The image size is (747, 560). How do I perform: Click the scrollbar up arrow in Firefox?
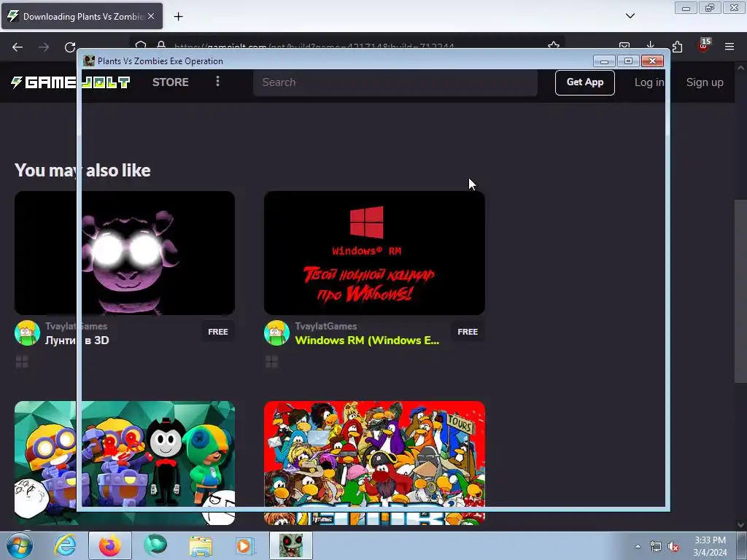[x=740, y=68]
